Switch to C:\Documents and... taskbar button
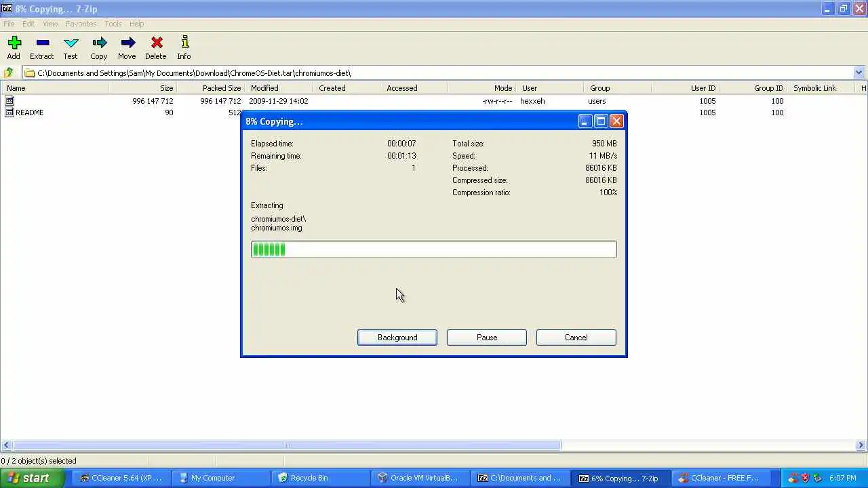This screenshot has width=868, height=488. pyautogui.click(x=519, y=478)
